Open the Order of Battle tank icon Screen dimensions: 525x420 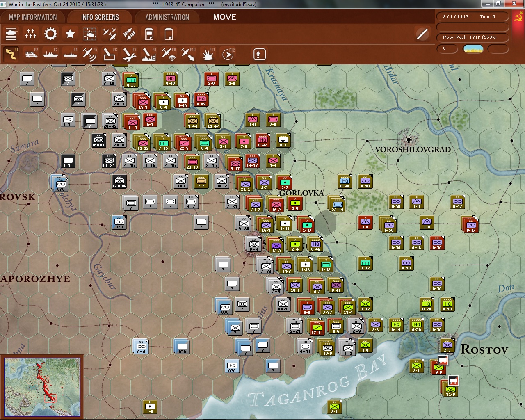click(11, 34)
